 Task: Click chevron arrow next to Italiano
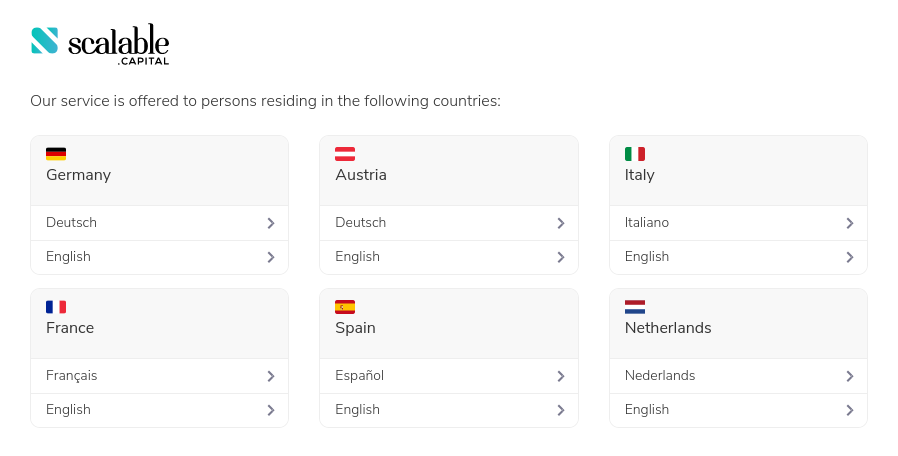[x=849, y=223]
